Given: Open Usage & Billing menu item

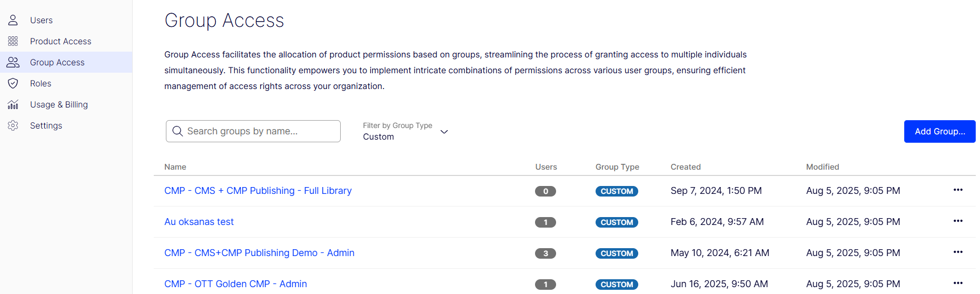Looking at the screenshot, I should 58,104.
